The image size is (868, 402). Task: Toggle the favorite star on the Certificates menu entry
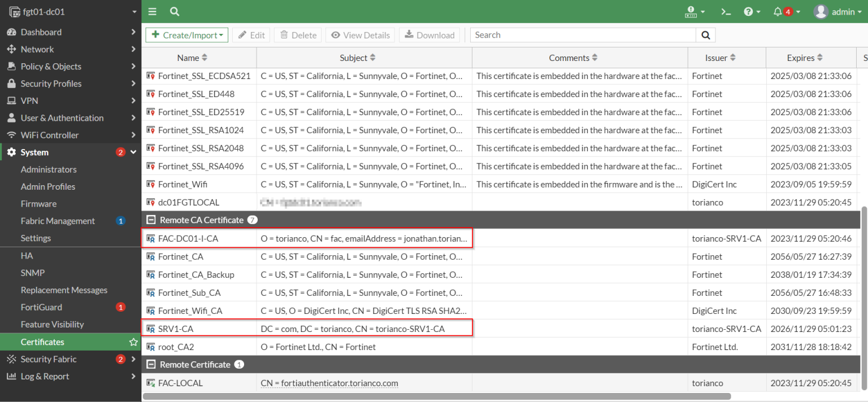coord(133,342)
